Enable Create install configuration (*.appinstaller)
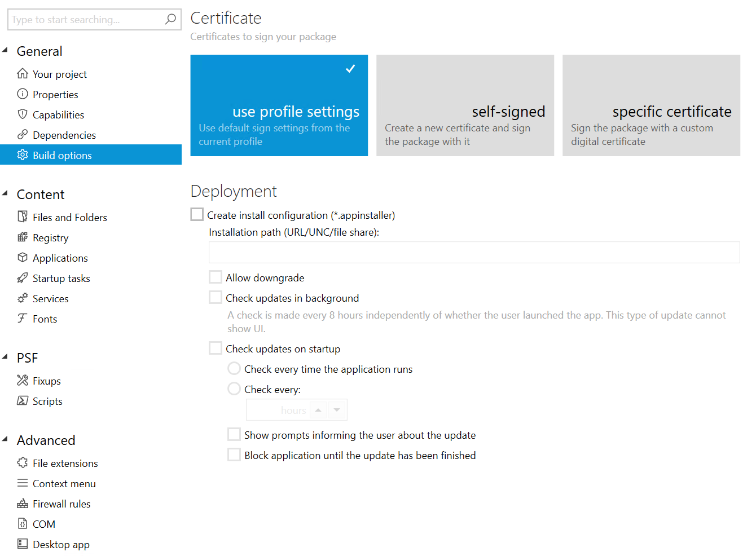The width and height of the screenshot is (756, 556). tap(196, 214)
